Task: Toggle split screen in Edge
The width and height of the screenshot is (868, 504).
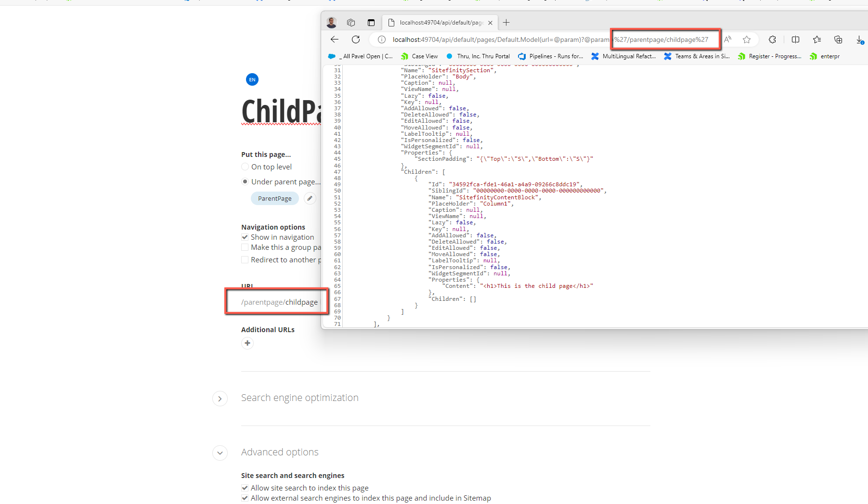Action: click(x=795, y=39)
